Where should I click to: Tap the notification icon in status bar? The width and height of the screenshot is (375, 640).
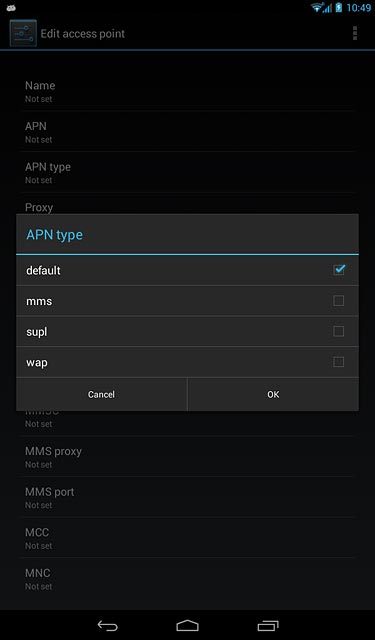[x=11, y=8]
